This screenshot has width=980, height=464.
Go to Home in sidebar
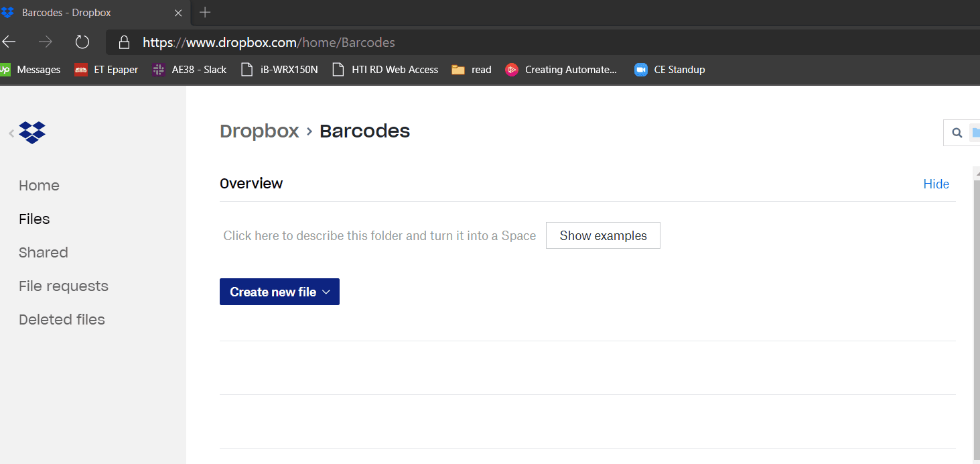(x=39, y=186)
